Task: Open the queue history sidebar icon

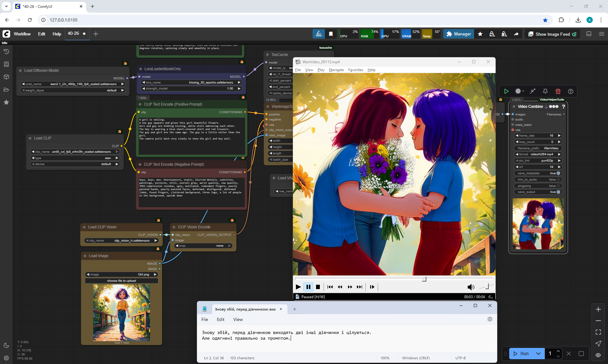Action: 6,52
